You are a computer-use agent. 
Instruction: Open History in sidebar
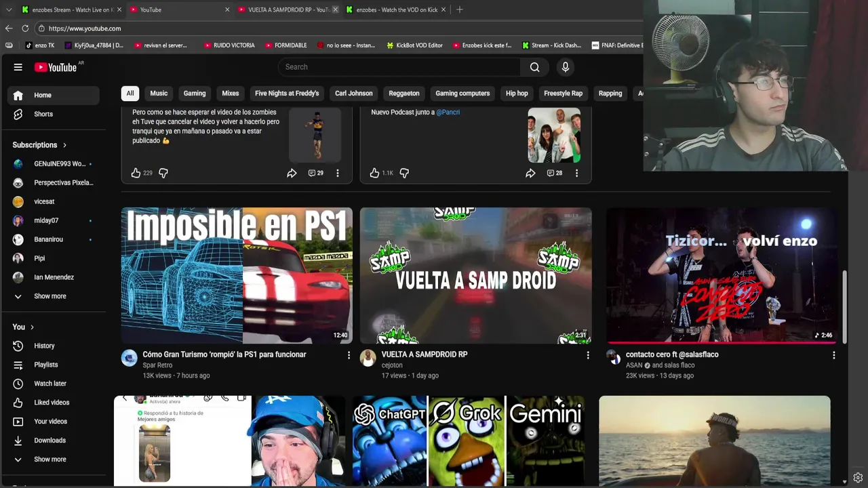[53, 346]
